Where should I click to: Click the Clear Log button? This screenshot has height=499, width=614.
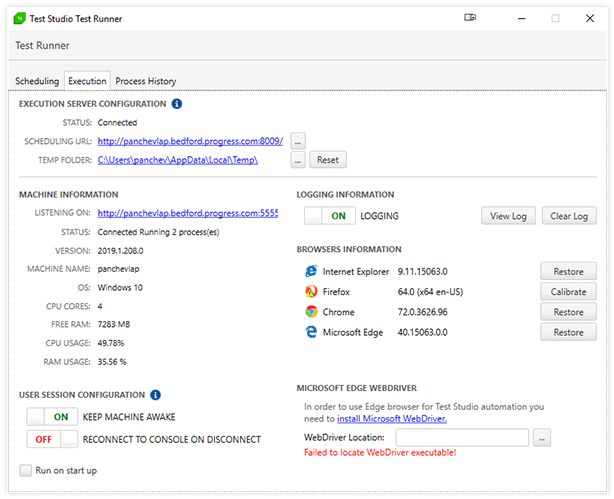569,216
